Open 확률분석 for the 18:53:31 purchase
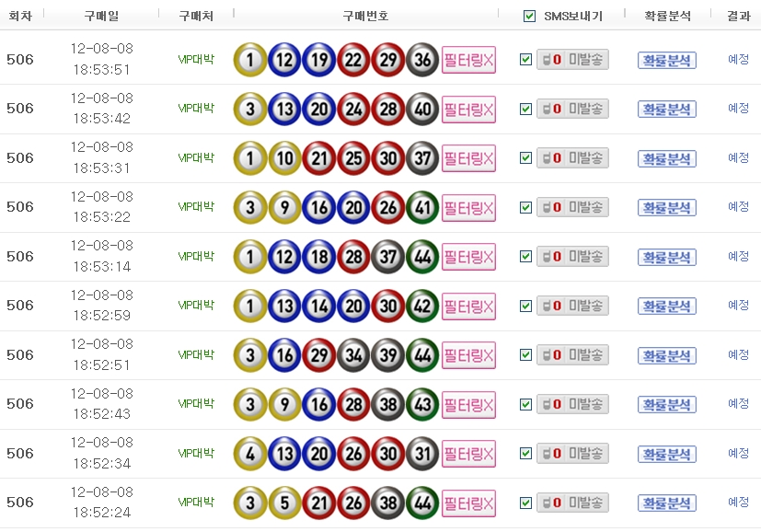Viewport: 761px width, 532px height. tap(667, 158)
